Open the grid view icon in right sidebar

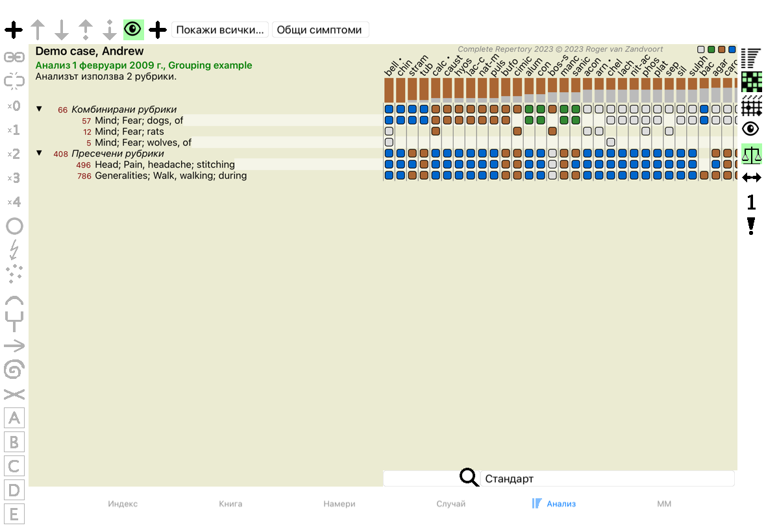click(x=751, y=106)
